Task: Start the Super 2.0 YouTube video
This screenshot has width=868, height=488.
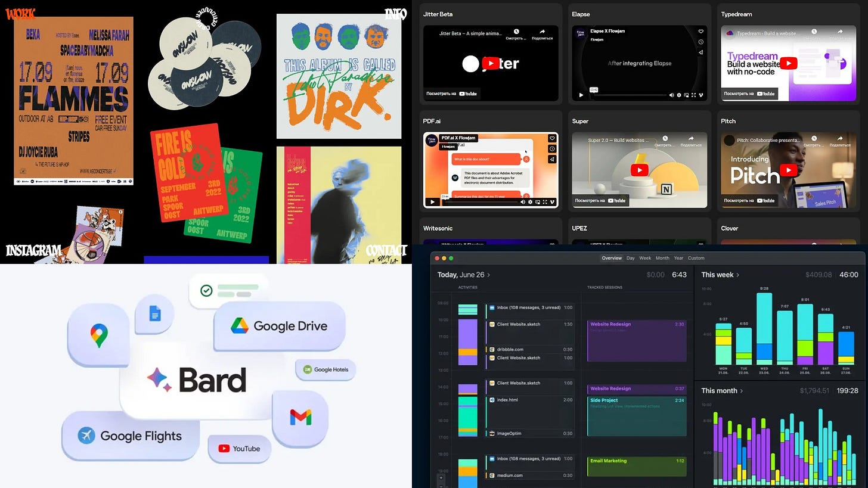Action: [639, 170]
